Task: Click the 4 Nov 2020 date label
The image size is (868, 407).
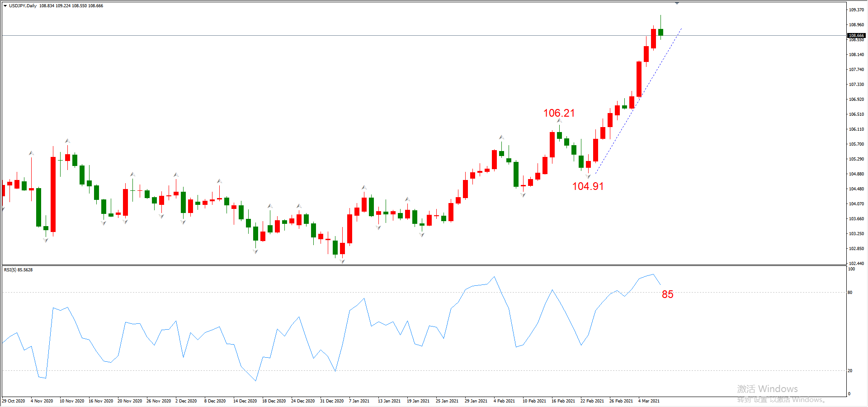Action: [42, 401]
